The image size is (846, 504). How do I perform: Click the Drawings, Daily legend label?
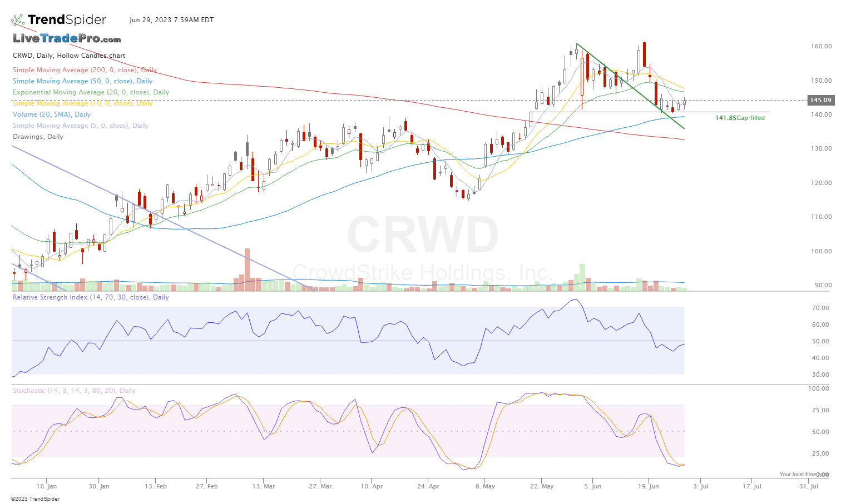38,137
